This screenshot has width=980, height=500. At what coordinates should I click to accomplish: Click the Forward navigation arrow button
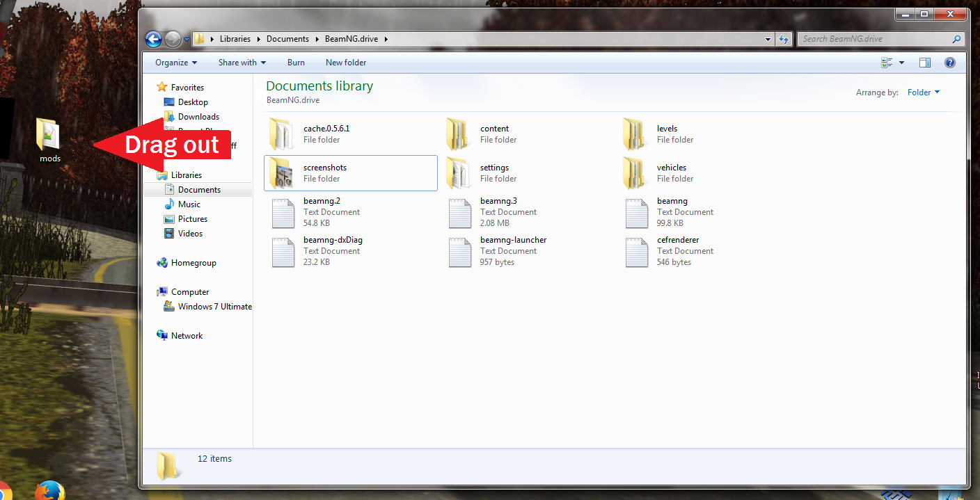pos(173,39)
